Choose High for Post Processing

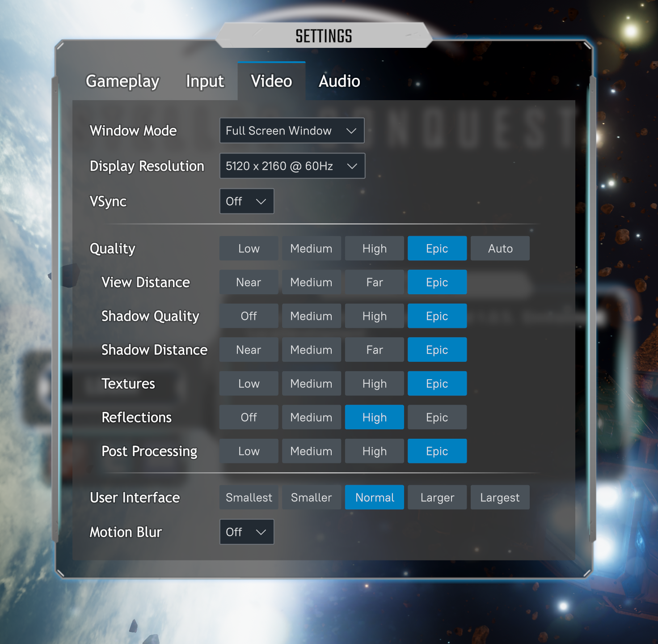point(374,451)
